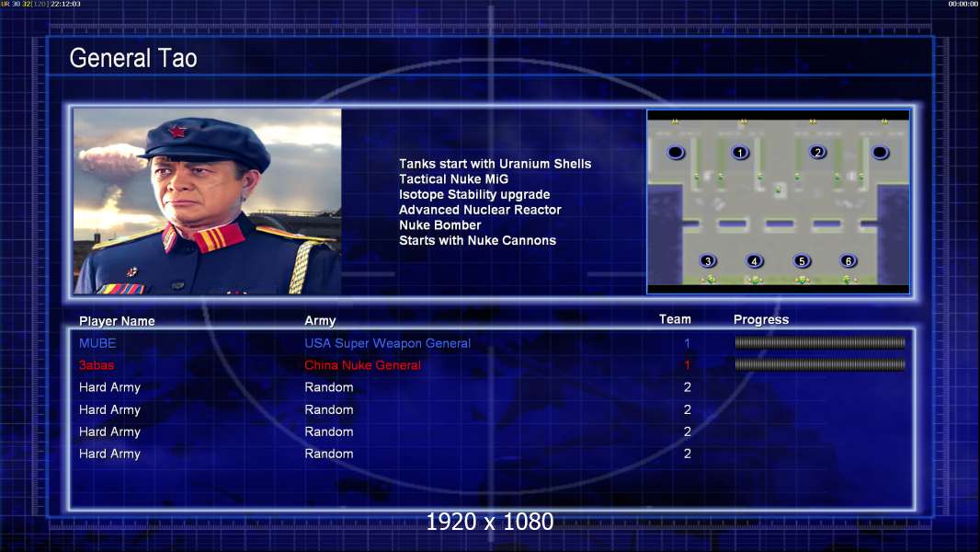Click the blank start marker beside marker 1
Image resolution: width=980 pixels, height=552 pixels.
676,152
